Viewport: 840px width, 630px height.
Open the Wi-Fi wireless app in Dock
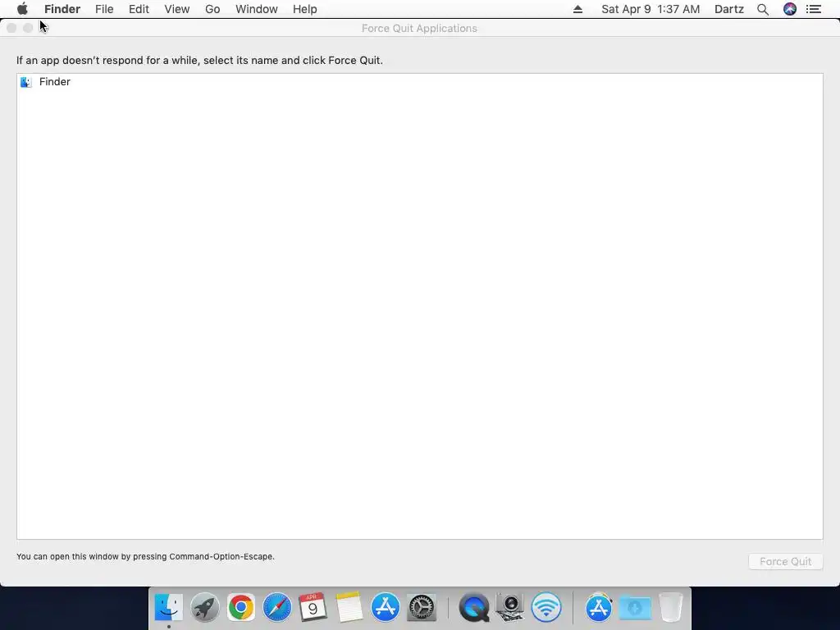coord(546,608)
